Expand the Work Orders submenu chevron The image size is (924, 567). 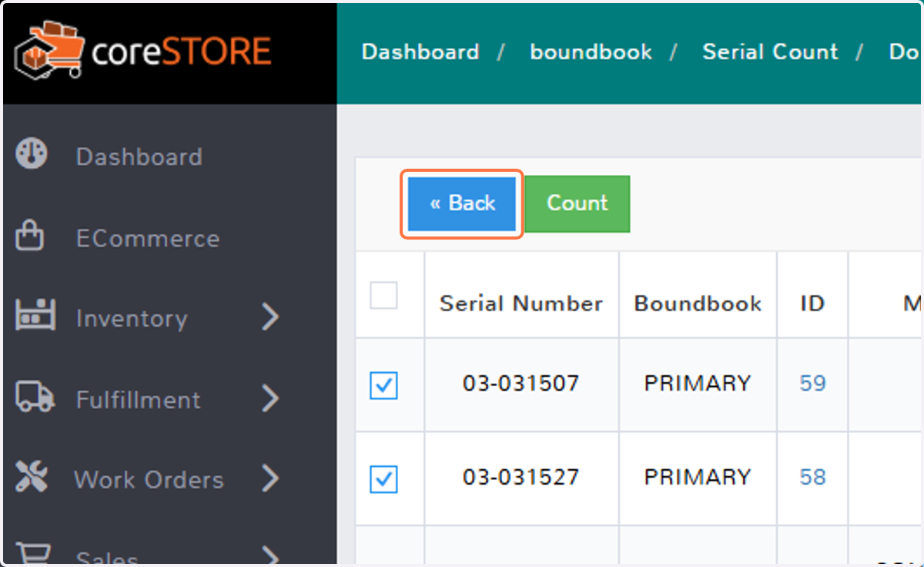coord(269,478)
